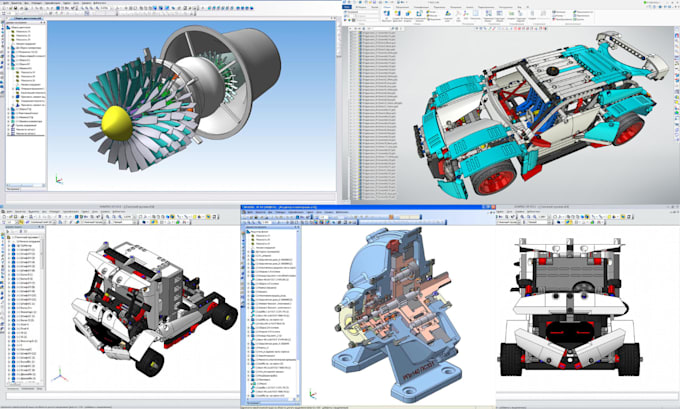680x409 pixels.
Task: Click the Open file icon in the bottom-left window toolbar
Action: point(10,217)
